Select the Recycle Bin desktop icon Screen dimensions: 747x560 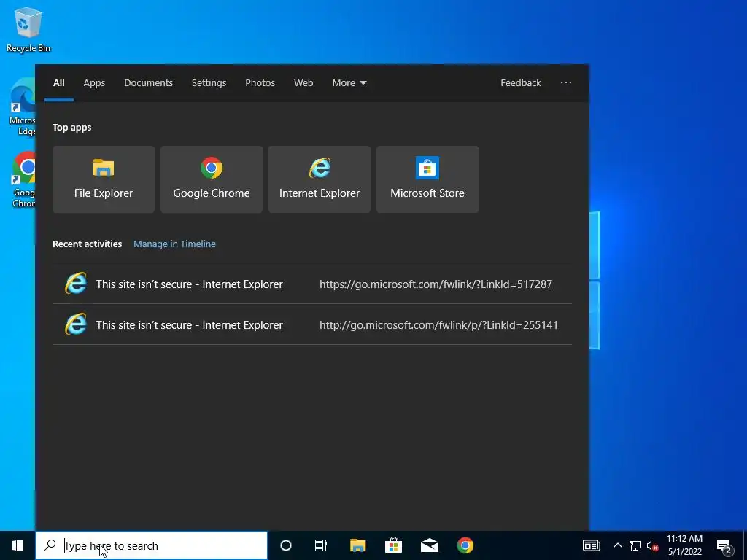(28, 30)
